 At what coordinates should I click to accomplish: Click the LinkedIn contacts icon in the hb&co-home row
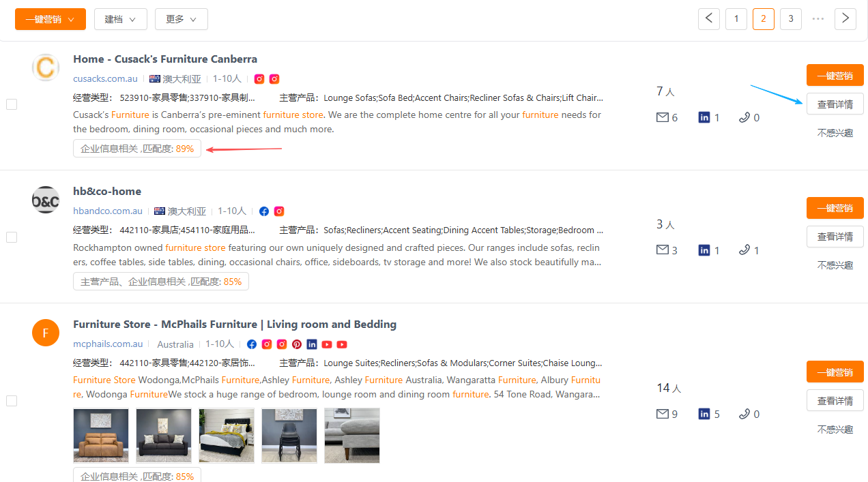coord(704,250)
